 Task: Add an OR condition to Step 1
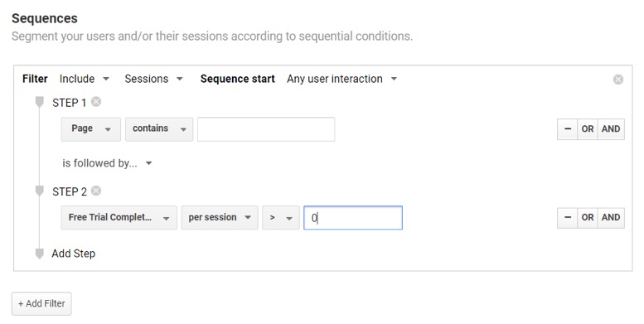tap(588, 129)
